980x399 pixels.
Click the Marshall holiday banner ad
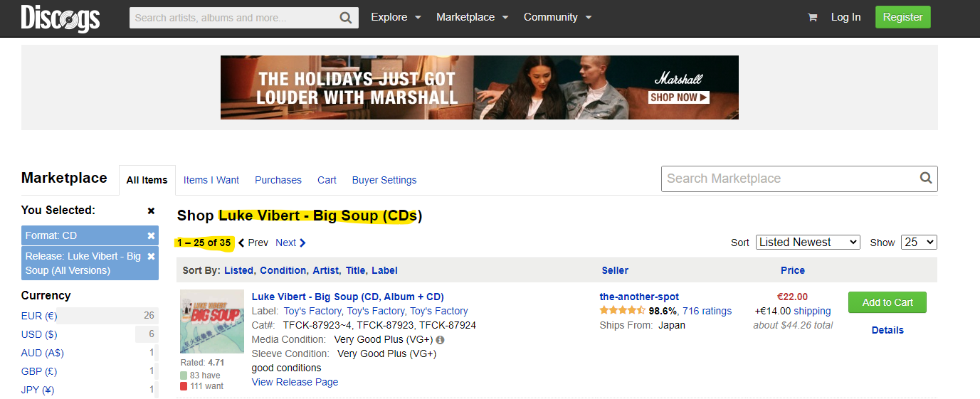click(479, 87)
